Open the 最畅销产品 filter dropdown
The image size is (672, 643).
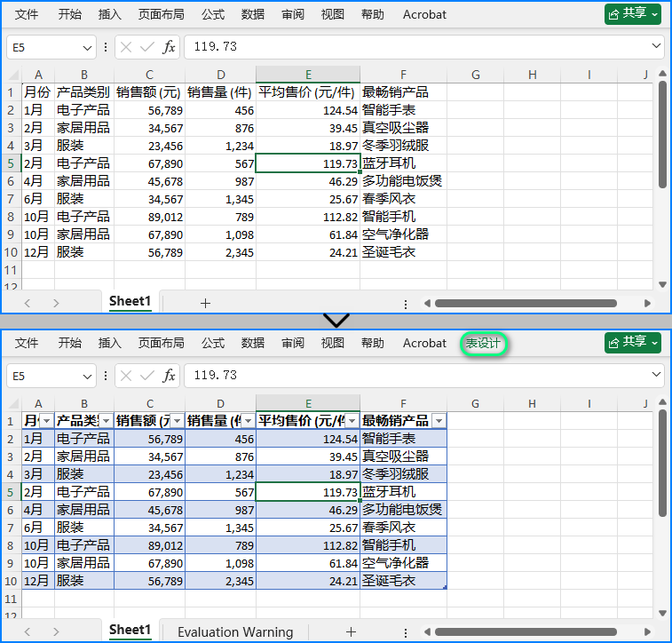click(439, 421)
